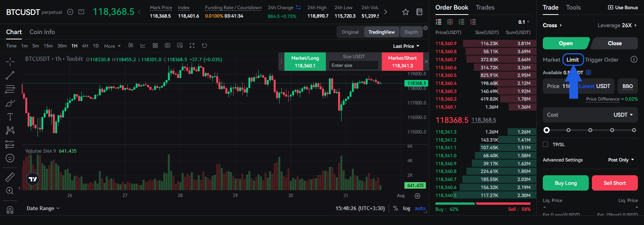This screenshot has height=225, width=644.
Task: Click the cost percentage slider handle
Action: [x=547, y=130]
